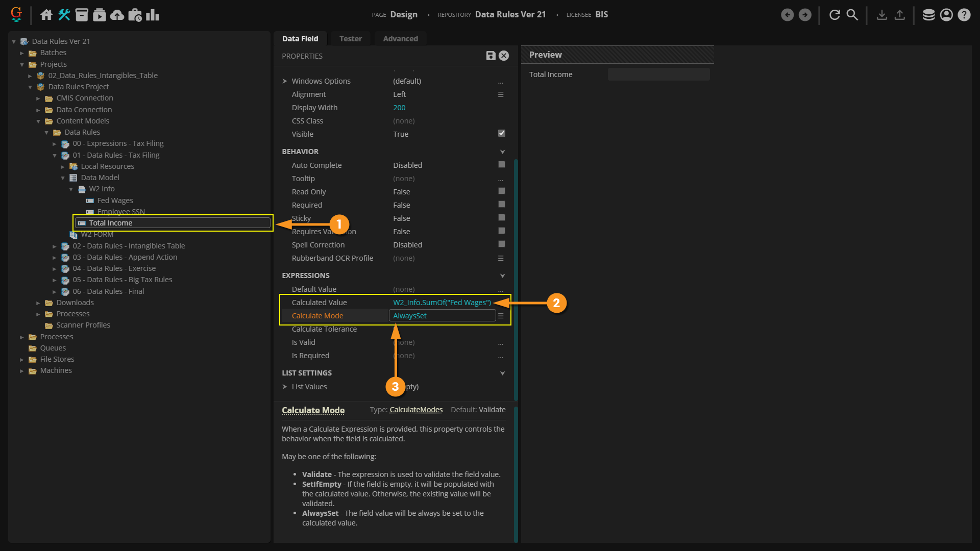Collapse the BEHAVIOR section chevron
Screen dimensions: 980x551
click(502, 152)
